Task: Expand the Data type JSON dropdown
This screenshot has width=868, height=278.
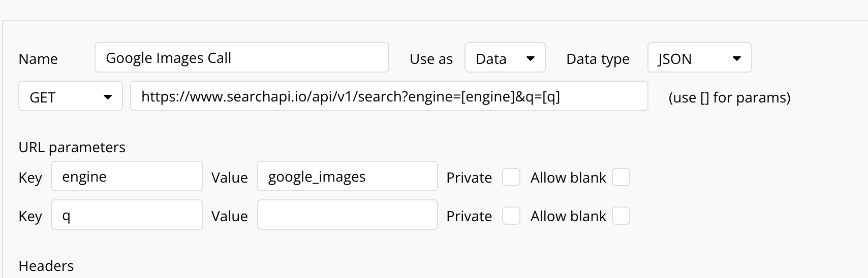Action: click(699, 58)
